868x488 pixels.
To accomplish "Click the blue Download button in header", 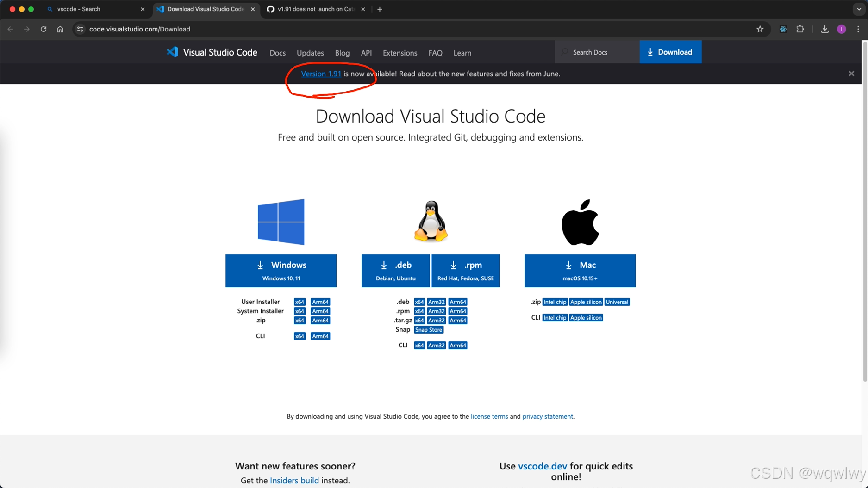I will 670,52.
